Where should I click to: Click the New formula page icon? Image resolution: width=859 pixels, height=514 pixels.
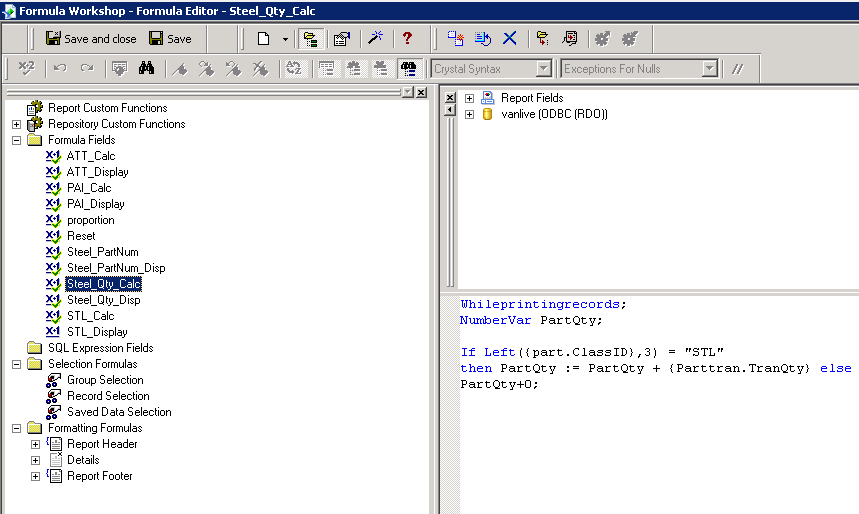(x=264, y=39)
